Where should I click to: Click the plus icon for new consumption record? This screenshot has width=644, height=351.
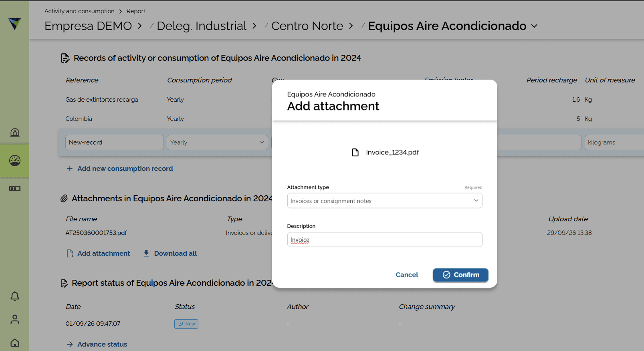(70, 169)
